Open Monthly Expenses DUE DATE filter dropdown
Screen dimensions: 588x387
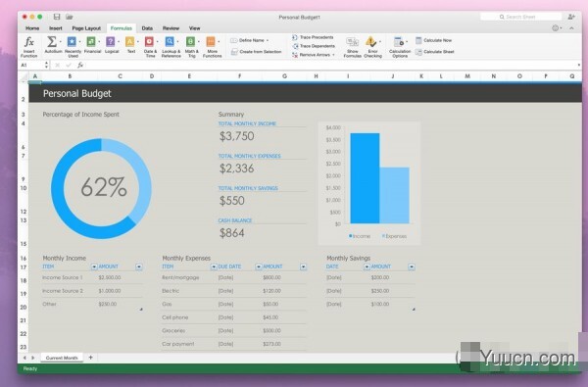[259, 266]
